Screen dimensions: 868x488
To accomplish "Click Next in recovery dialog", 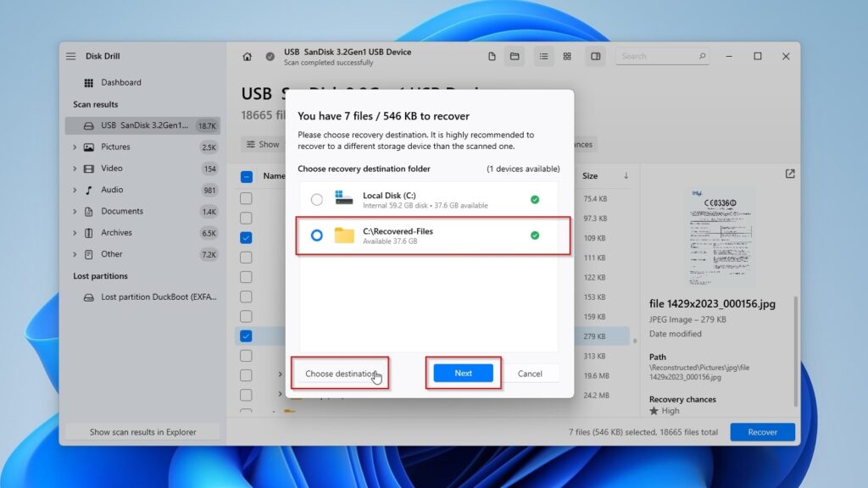I will pos(464,374).
